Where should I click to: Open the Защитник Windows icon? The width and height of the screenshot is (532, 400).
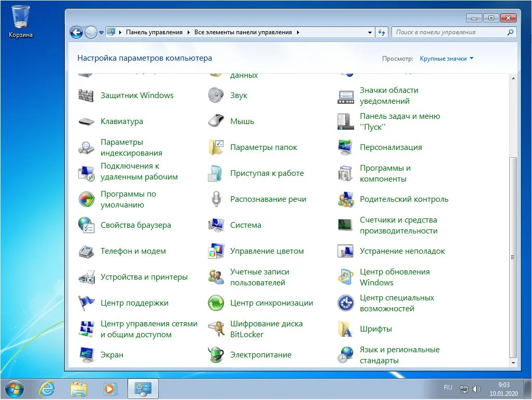[86, 95]
